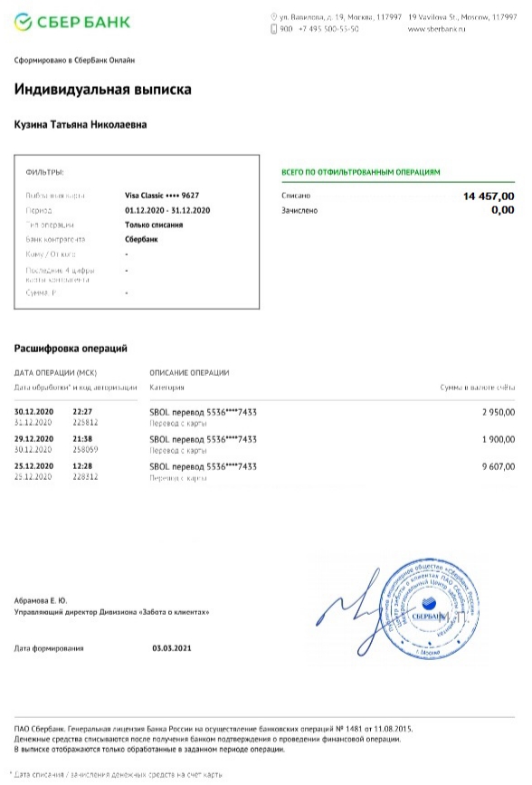Click the ВСЕГО ПО ОТФИЛЬТРОВАННЫМ ОПЕРАЦИЯМ green header
Viewport: 532px width, 785px height.
pos(361,172)
